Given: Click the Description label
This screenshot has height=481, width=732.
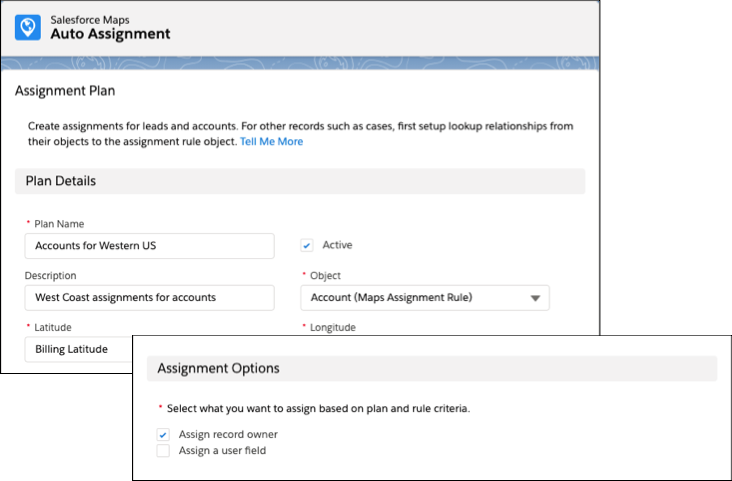Looking at the screenshot, I should click(x=50, y=276).
